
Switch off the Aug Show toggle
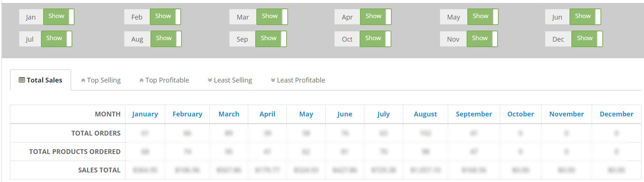(x=166, y=39)
